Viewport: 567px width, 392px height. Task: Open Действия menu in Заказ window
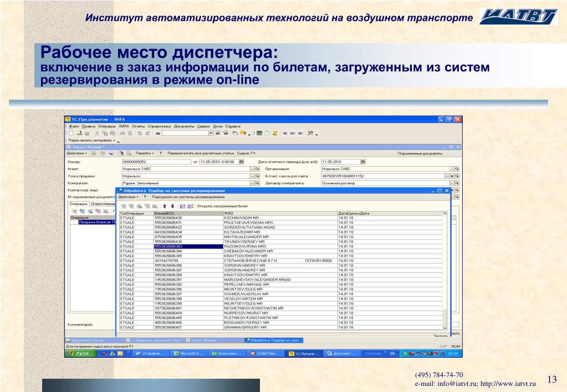click(76, 153)
